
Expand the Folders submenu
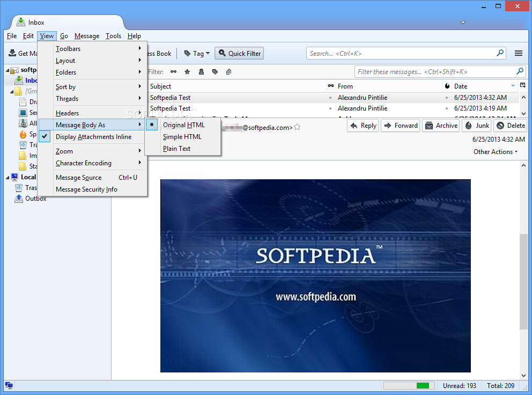pos(93,72)
